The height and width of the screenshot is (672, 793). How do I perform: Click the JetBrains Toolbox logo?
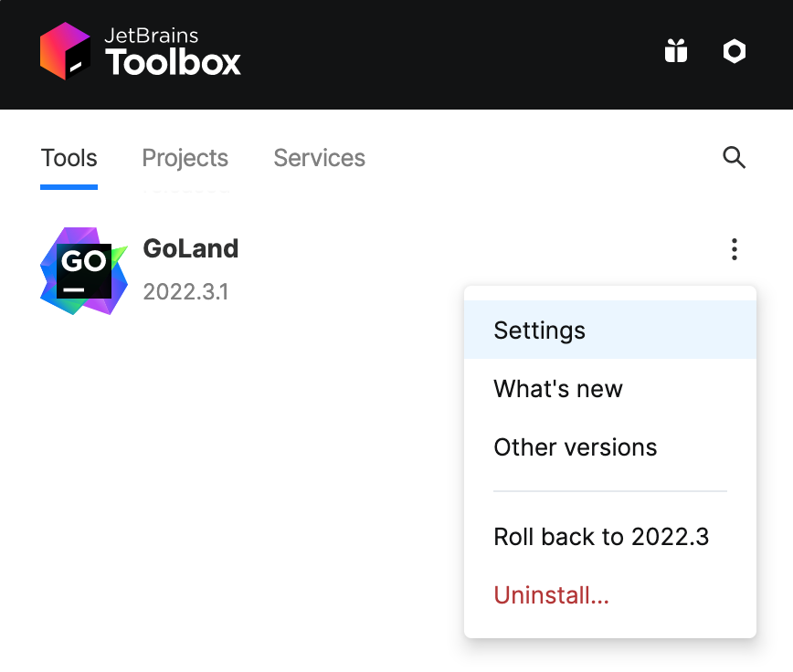coord(139,52)
